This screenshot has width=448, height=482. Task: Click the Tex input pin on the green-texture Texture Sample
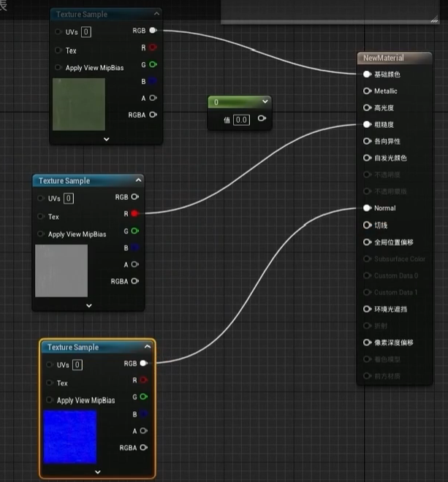[58, 50]
